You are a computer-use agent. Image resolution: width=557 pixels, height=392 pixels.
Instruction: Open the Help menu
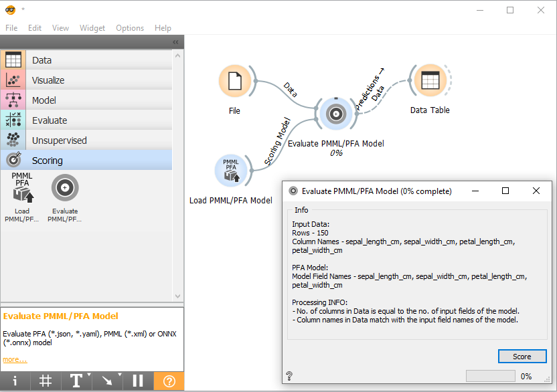tap(163, 27)
